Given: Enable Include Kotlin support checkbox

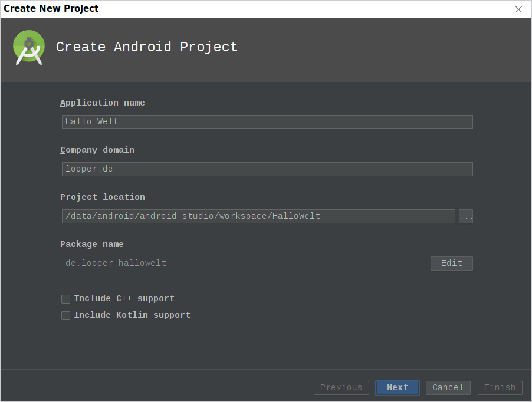Looking at the screenshot, I should (x=66, y=315).
